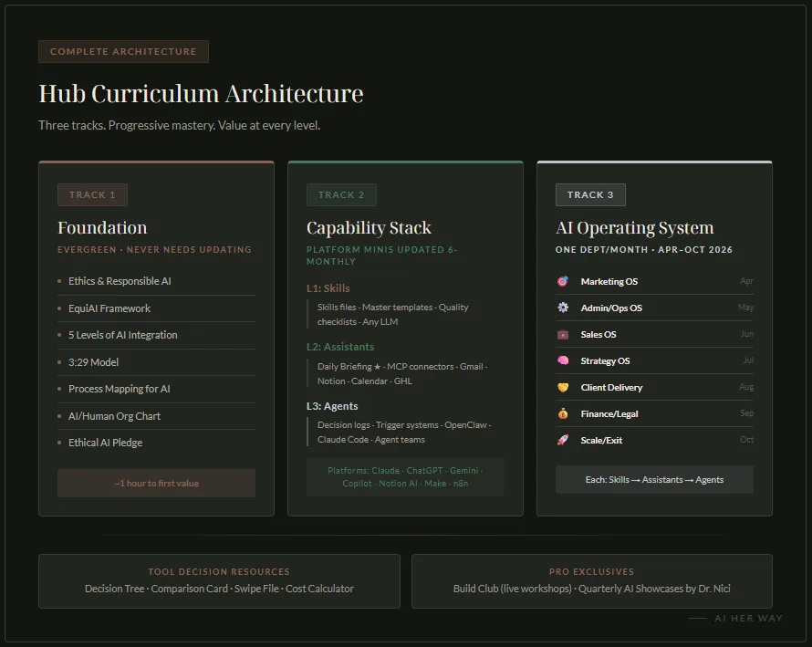This screenshot has height=647, width=812.
Task: Click the brain icon beside Strategy OS
Action: [563, 360]
